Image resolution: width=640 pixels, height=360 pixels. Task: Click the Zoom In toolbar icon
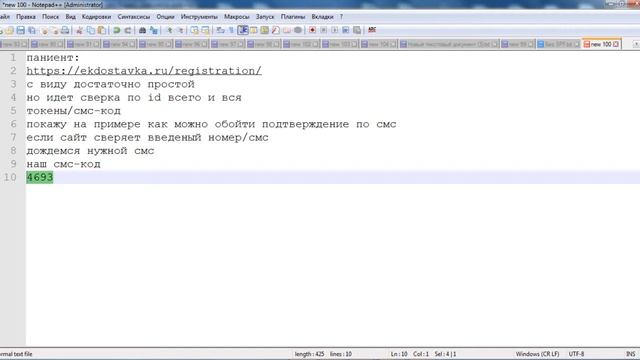tap(169, 30)
